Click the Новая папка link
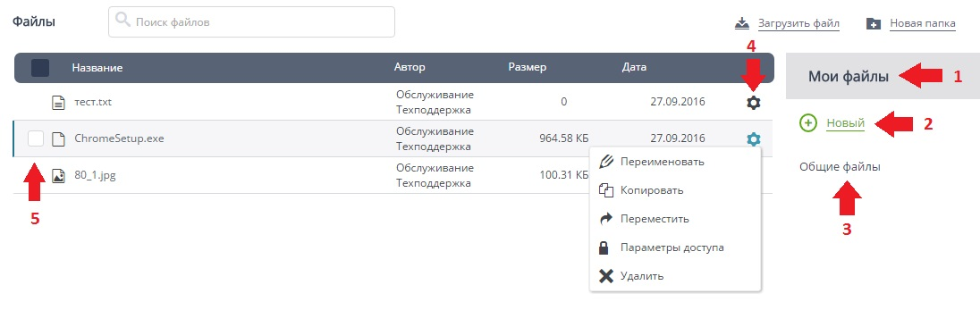This screenshot has height=327, width=980. (923, 24)
